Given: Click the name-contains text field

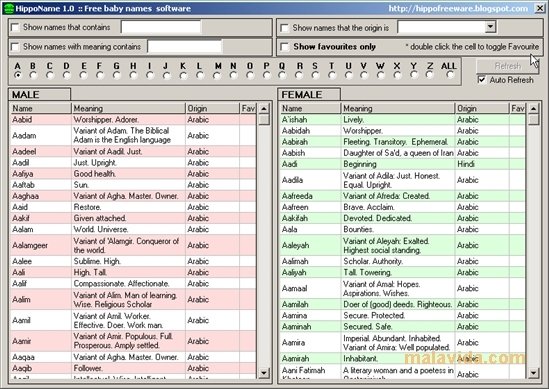Looking at the screenshot, I should (161, 27).
